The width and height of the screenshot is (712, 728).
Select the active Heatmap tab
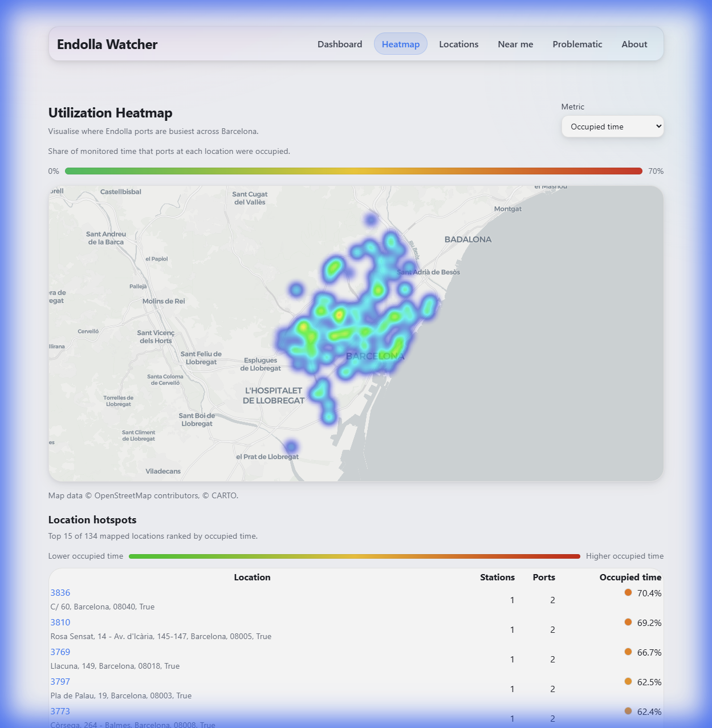pyautogui.click(x=400, y=44)
